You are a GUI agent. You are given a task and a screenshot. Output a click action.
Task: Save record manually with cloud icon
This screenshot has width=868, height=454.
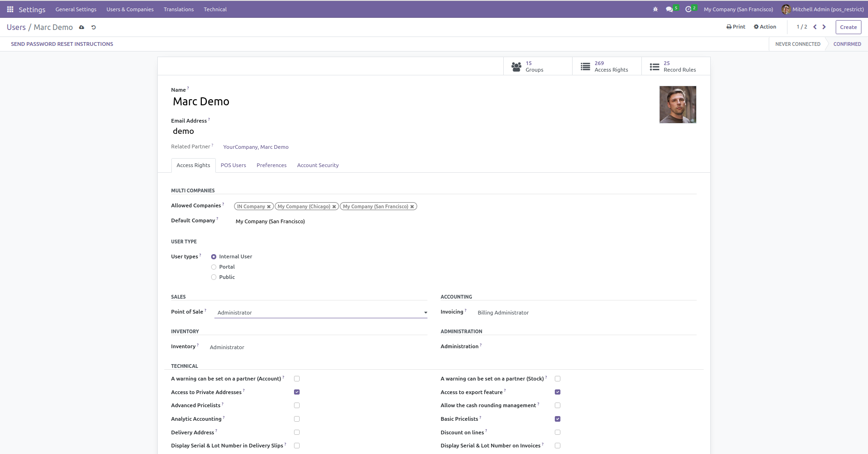coord(81,28)
